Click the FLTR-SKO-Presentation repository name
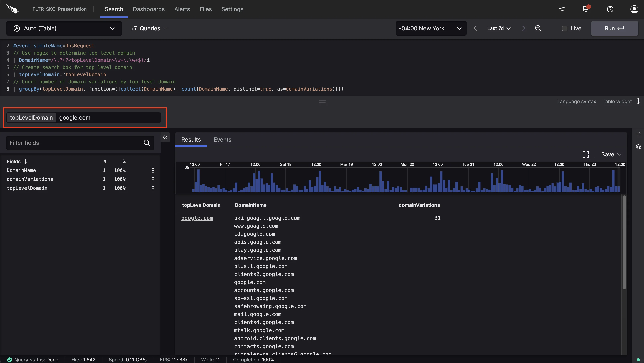644x363 pixels. 59,9
